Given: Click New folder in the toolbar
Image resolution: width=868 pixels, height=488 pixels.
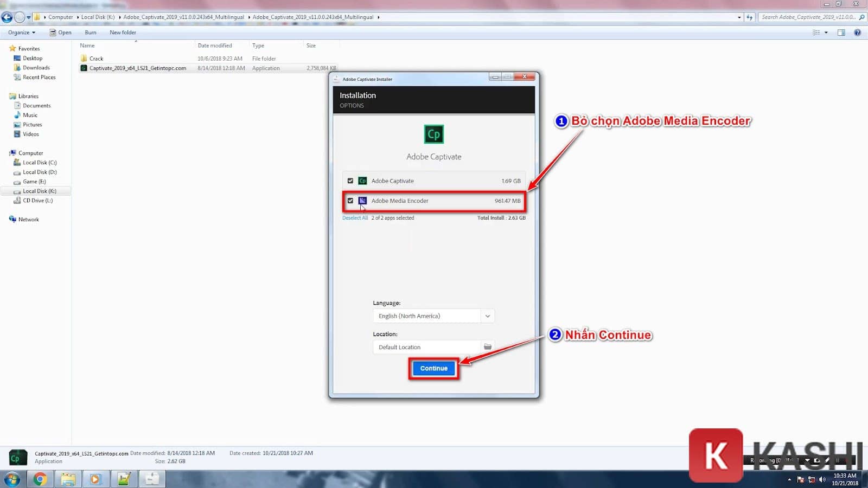Looking at the screenshot, I should tap(123, 33).
